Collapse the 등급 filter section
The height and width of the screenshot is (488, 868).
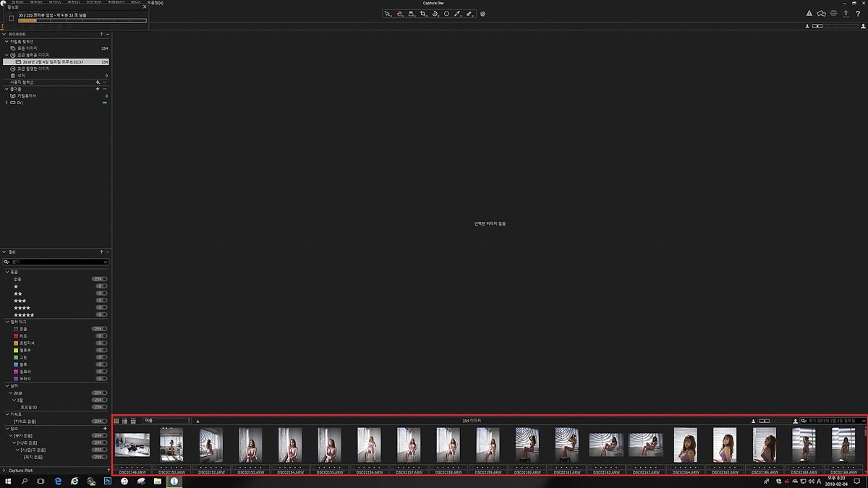tap(7, 272)
